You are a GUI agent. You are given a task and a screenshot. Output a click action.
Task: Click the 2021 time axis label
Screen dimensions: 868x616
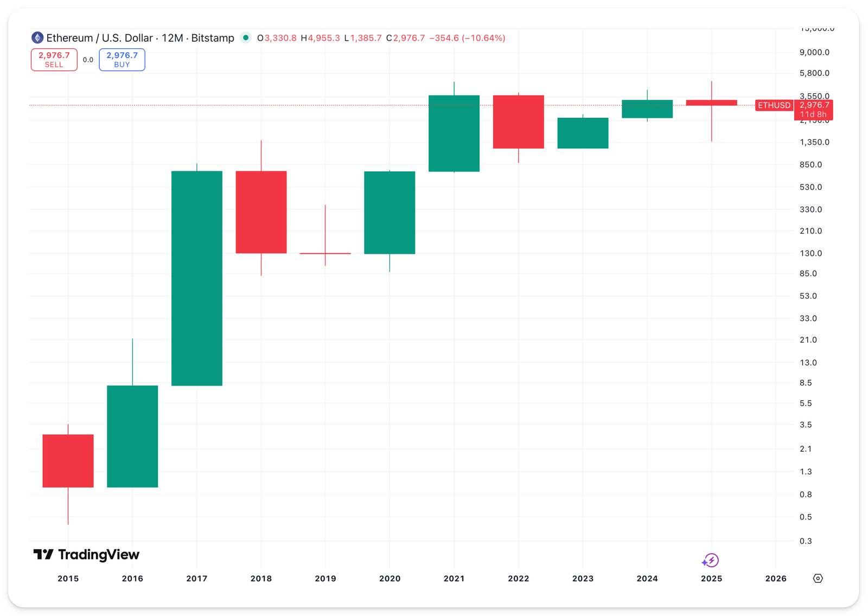click(454, 579)
